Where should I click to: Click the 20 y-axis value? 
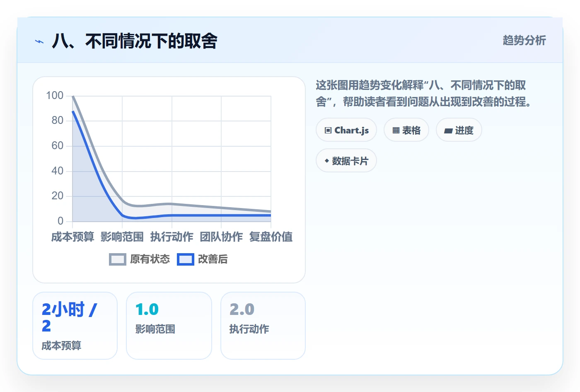click(x=58, y=196)
